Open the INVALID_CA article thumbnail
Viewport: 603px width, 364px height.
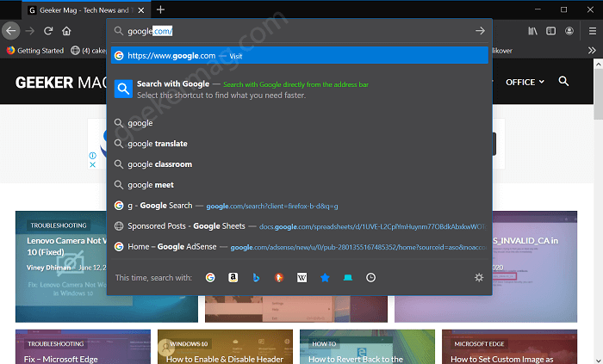pyautogui.click(x=535, y=267)
